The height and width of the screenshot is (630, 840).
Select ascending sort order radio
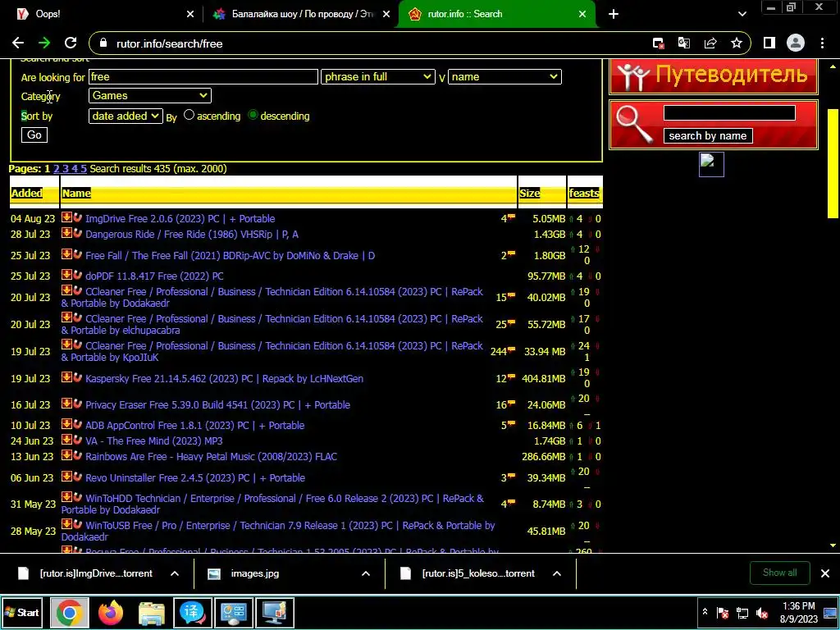pos(189,115)
